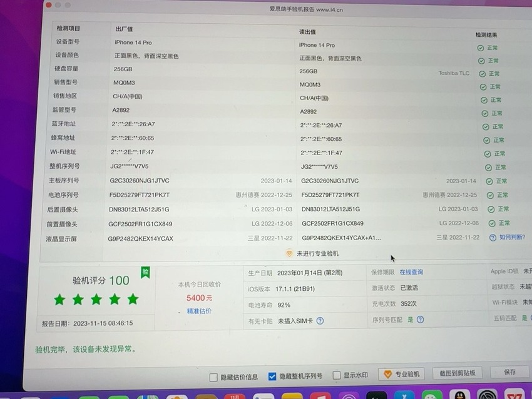Click the window title 爱思助手验机报告 www.i4.cn

(306, 9)
